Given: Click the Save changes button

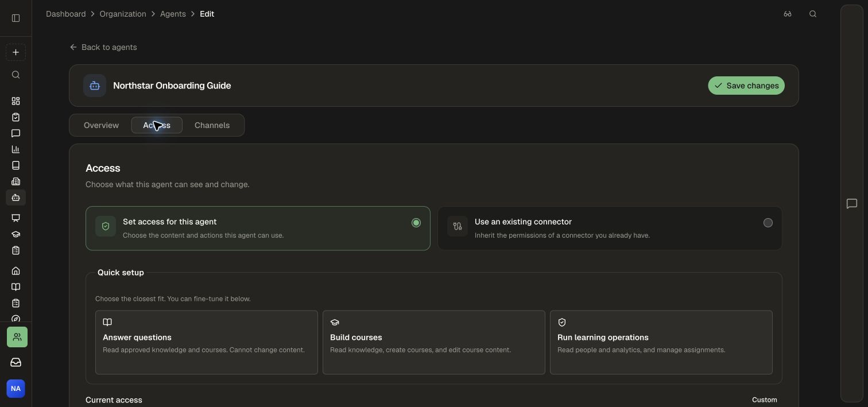Looking at the screenshot, I should (x=746, y=86).
